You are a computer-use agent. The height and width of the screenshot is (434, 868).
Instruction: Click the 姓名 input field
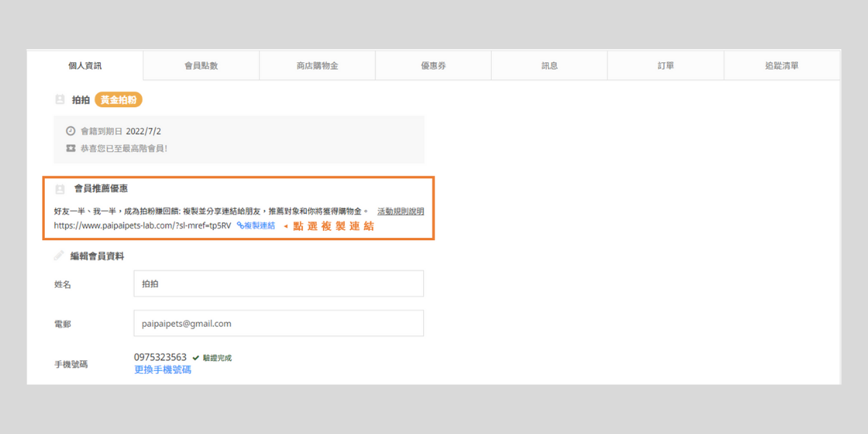click(278, 284)
